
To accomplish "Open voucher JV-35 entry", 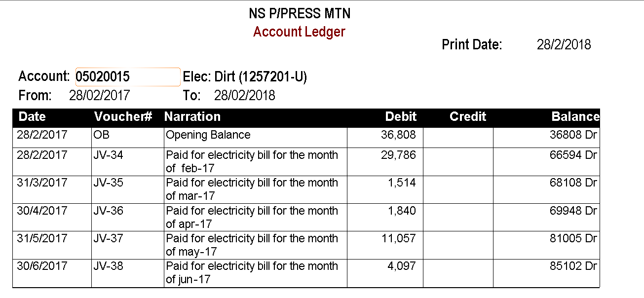I will click(x=108, y=183).
